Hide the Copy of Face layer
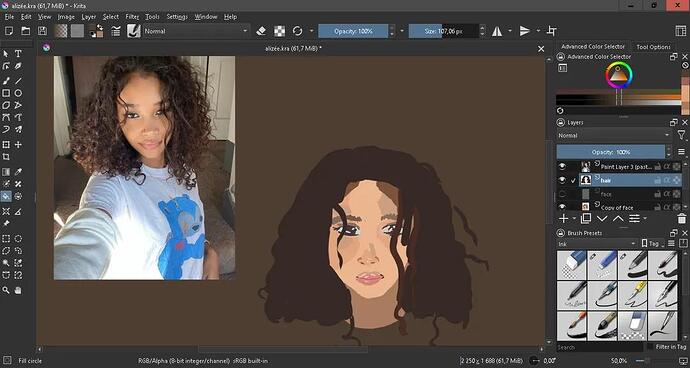Viewport: 690px width, 368px height. (562, 206)
